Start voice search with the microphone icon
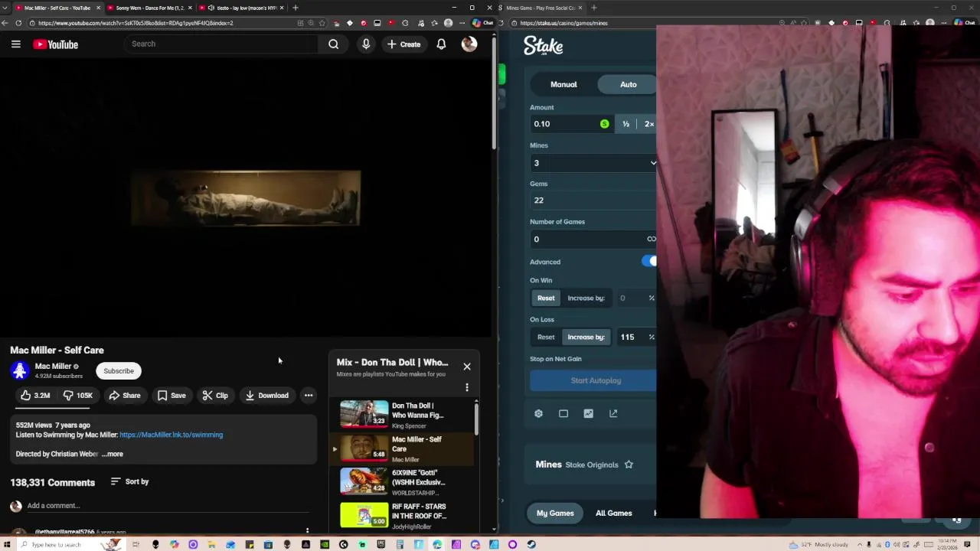 coord(366,44)
